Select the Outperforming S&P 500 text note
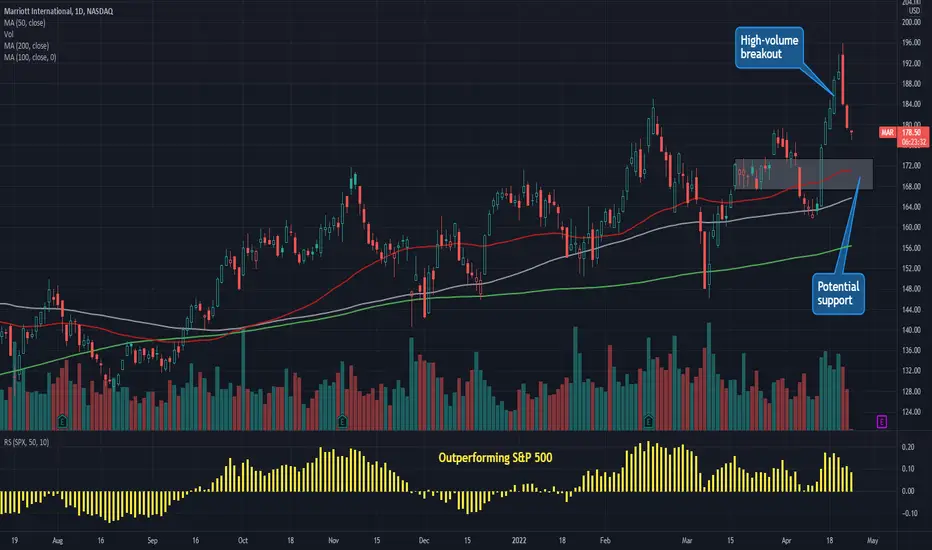Viewport: 932px width, 550px height. tap(495, 458)
